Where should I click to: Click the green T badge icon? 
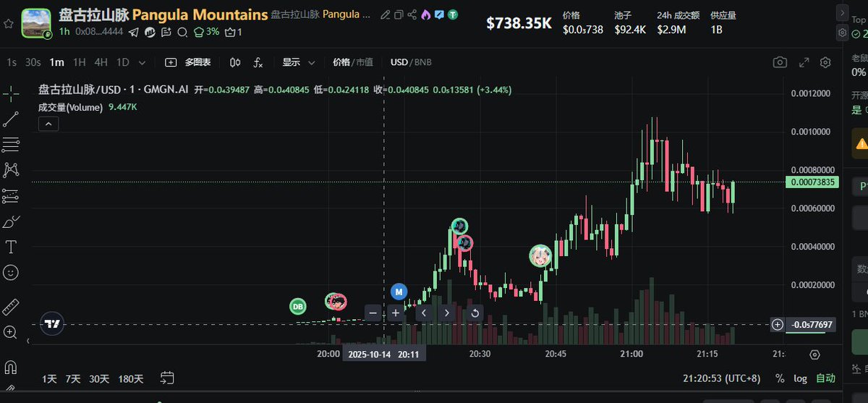pyautogui.click(x=452, y=14)
